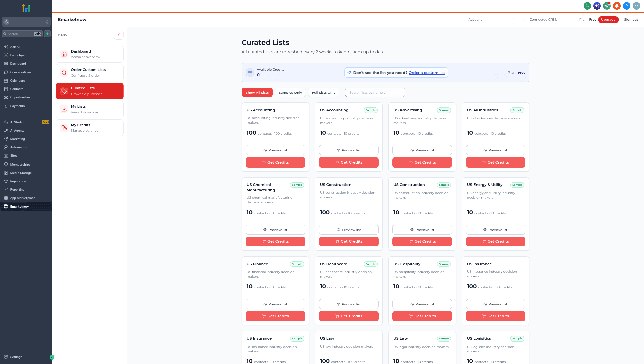The height and width of the screenshot is (364, 644).
Task: Open the Order Custom Lists menu item
Action: click(90, 73)
